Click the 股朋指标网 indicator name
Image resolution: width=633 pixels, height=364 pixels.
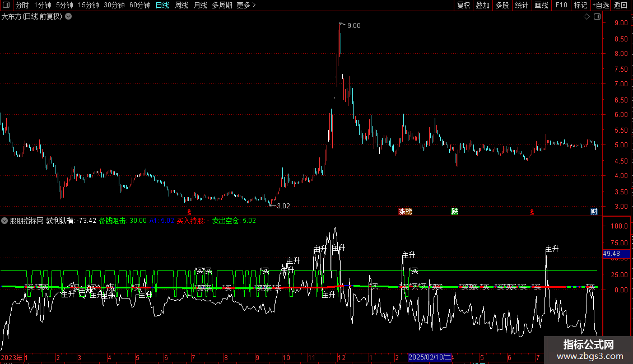click(27, 221)
